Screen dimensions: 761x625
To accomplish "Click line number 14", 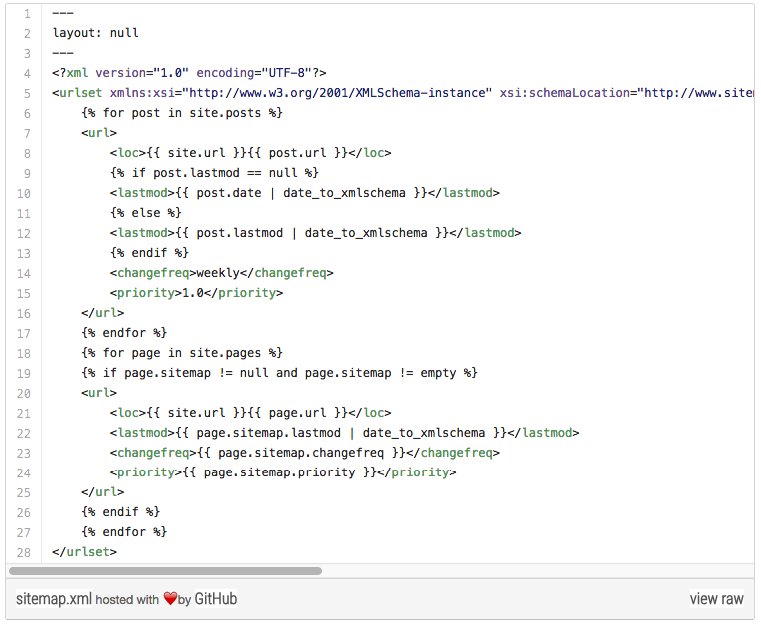I will click(23, 273).
